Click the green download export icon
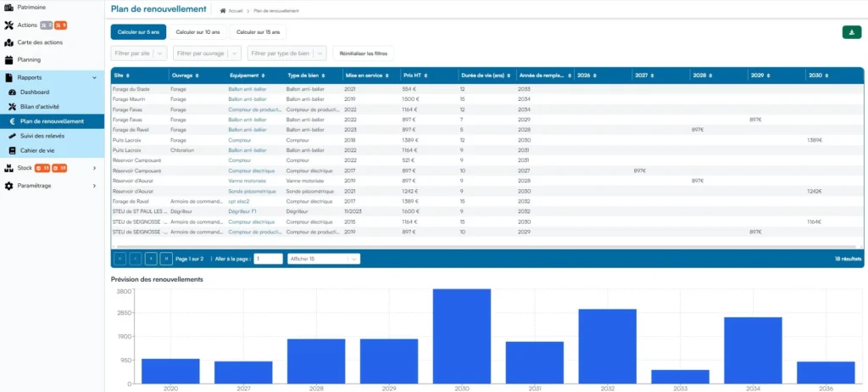868x392 pixels. coord(851,32)
